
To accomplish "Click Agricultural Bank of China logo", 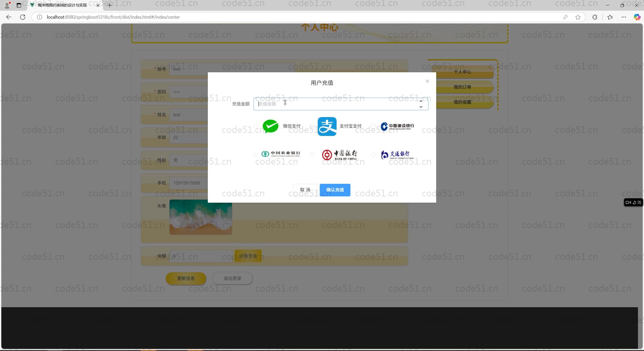I will 281,154.
